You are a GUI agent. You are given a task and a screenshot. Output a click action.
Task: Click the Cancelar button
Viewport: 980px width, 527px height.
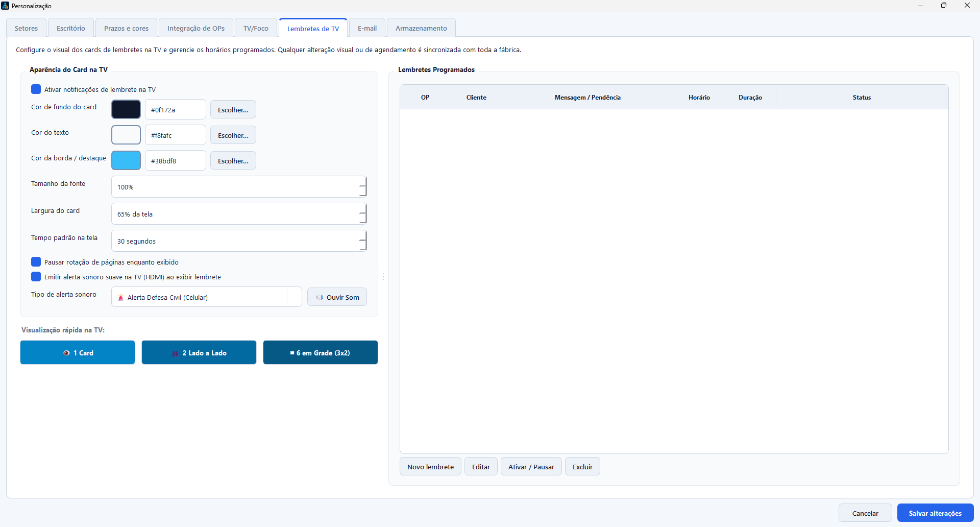tap(865, 513)
